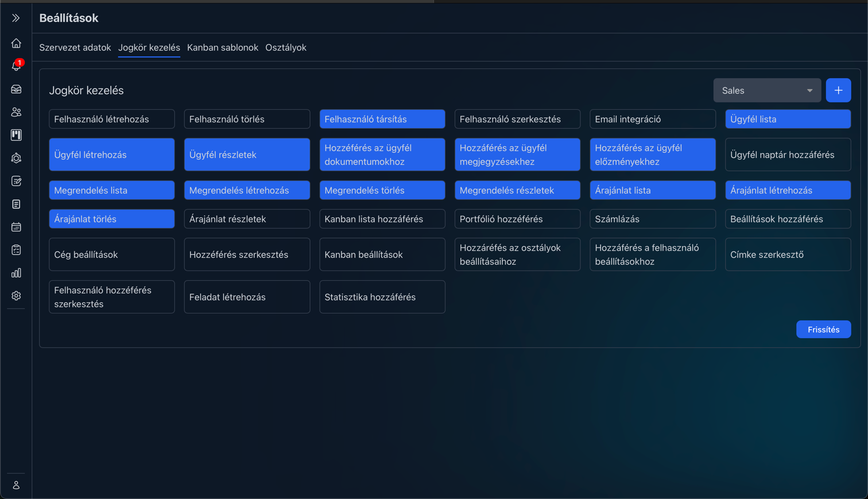Open the statistics bar chart icon
Image resolution: width=868 pixels, height=499 pixels.
[16, 273]
